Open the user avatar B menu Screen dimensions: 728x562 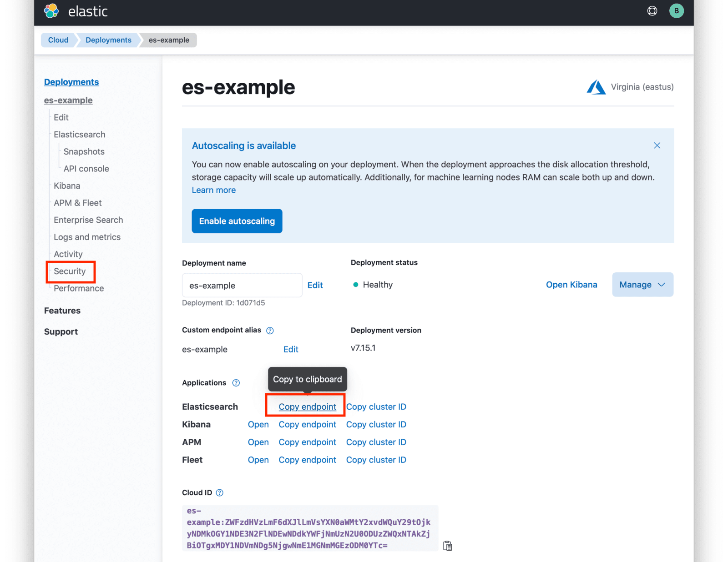tap(676, 11)
